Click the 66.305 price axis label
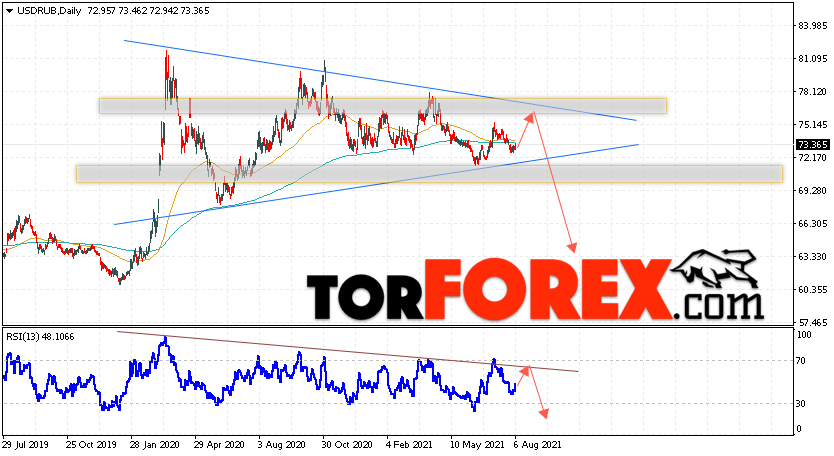The image size is (834, 456). tap(813, 223)
